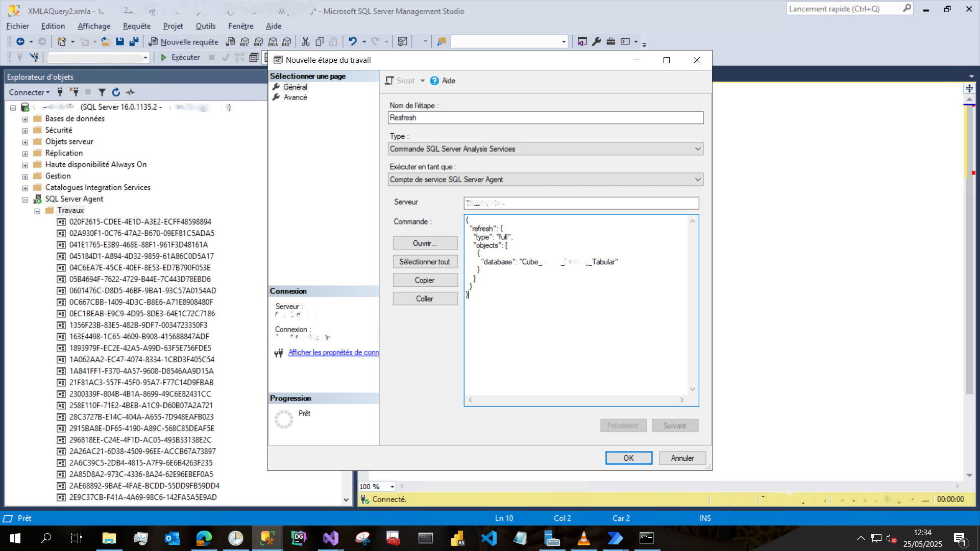Click the OK button
The height and width of the screenshot is (551, 980).
click(x=629, y=458)
